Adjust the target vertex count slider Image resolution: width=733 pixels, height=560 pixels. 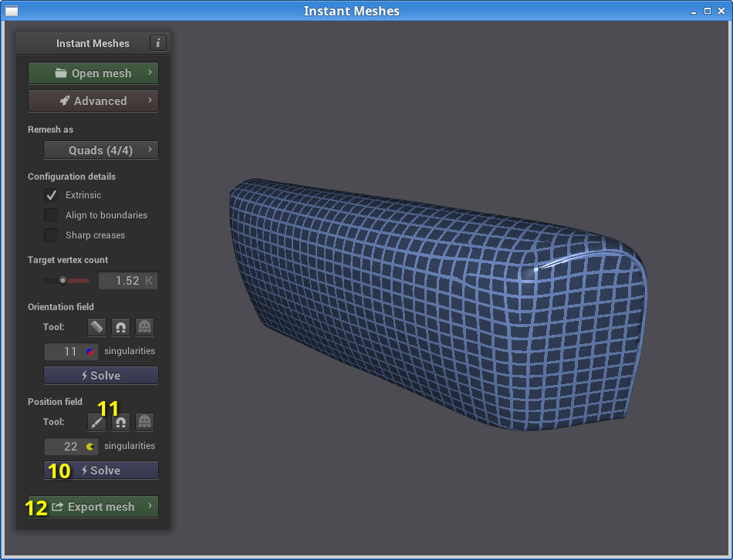coord(66,281)
